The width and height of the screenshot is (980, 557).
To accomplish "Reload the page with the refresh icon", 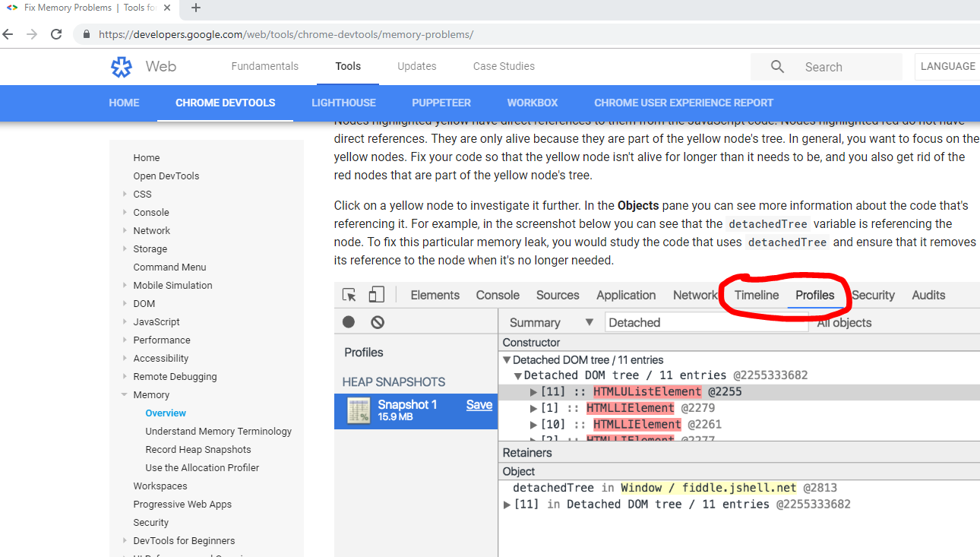I will (x=54, y=33).
